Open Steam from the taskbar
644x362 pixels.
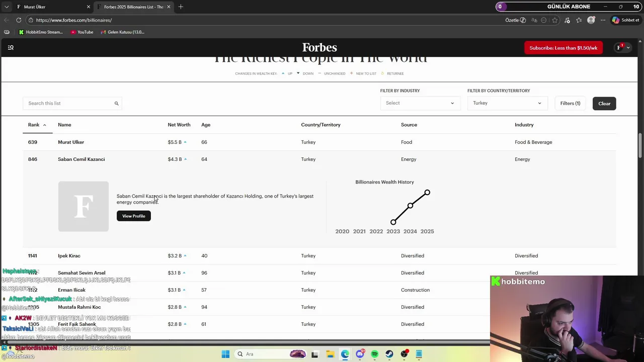(x=389, y=354)
